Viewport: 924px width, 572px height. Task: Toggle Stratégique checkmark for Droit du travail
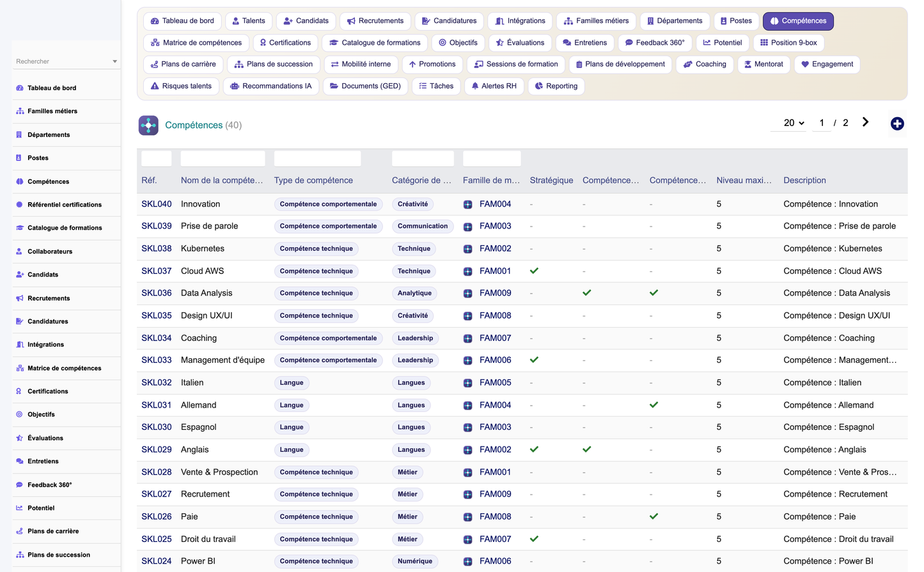point(534,539)
